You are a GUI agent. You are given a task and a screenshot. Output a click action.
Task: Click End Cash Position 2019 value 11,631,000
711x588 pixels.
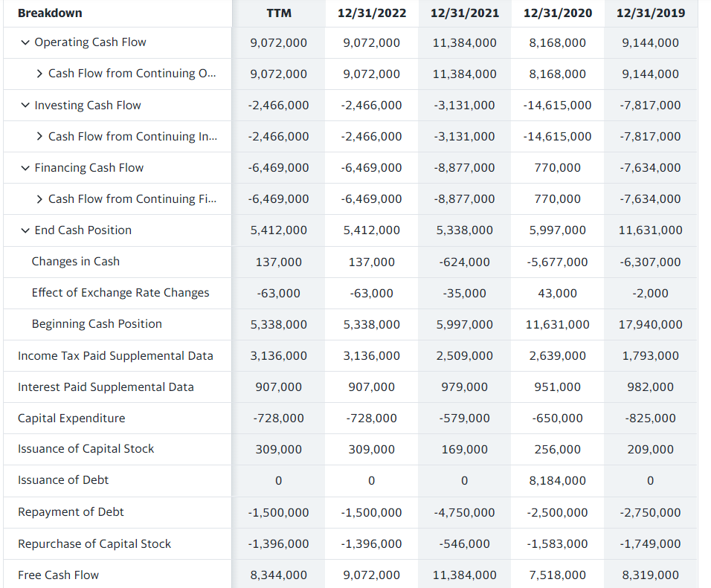(x=651, y=230)
